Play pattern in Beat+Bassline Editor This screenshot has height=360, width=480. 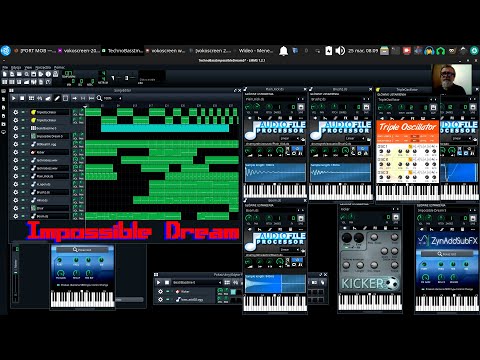coord(158,282)
